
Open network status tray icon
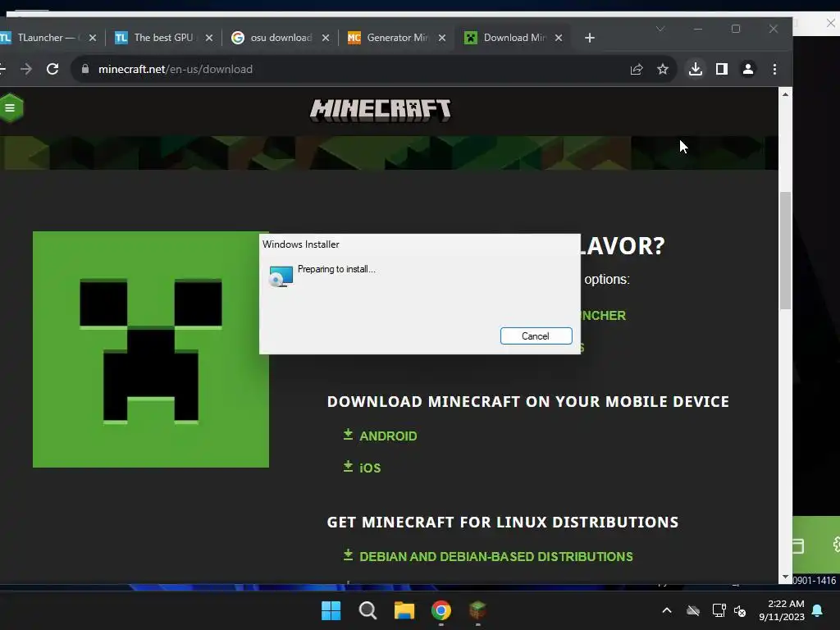(x=719, y=610)
